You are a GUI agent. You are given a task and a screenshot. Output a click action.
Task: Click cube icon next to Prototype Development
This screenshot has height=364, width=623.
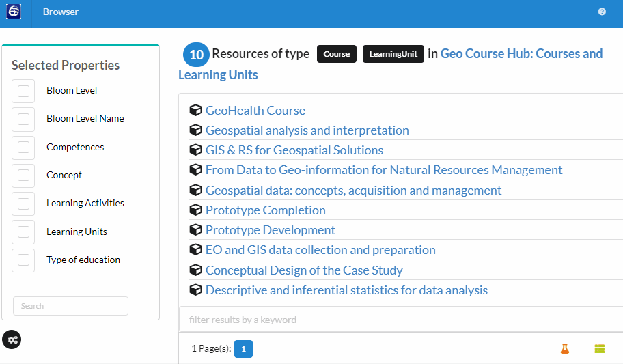coord(195,230)
